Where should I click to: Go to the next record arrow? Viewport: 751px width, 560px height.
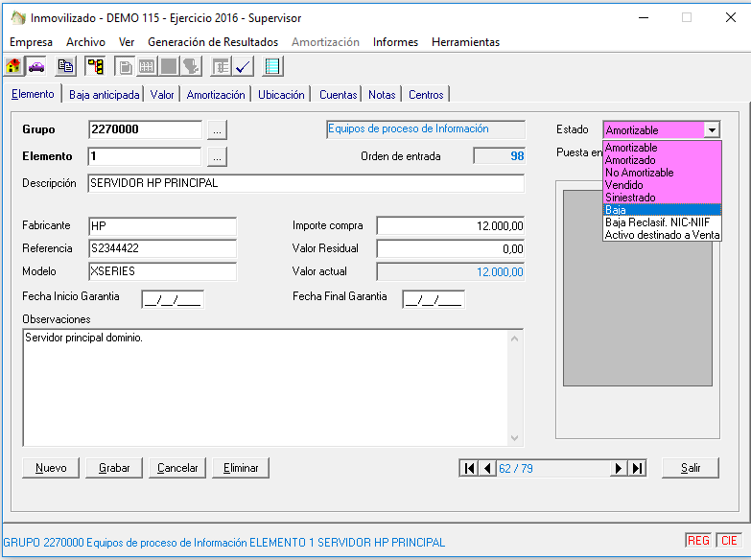[620, 468]
